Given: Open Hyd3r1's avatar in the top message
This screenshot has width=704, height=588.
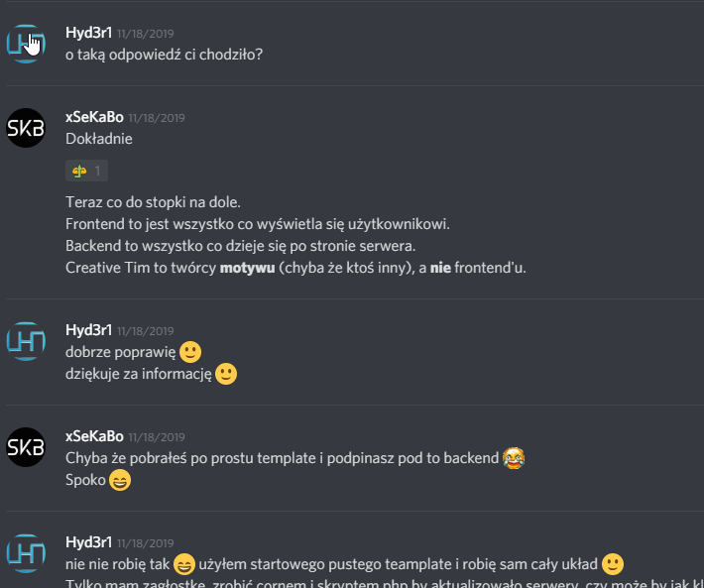Looking at the screenshot, I should (26, 44).
